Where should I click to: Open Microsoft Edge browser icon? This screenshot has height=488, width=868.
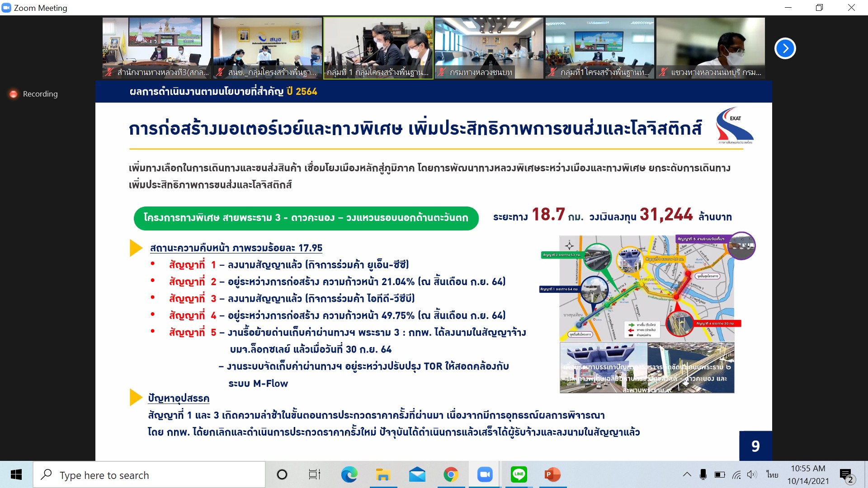coord(349,474)
